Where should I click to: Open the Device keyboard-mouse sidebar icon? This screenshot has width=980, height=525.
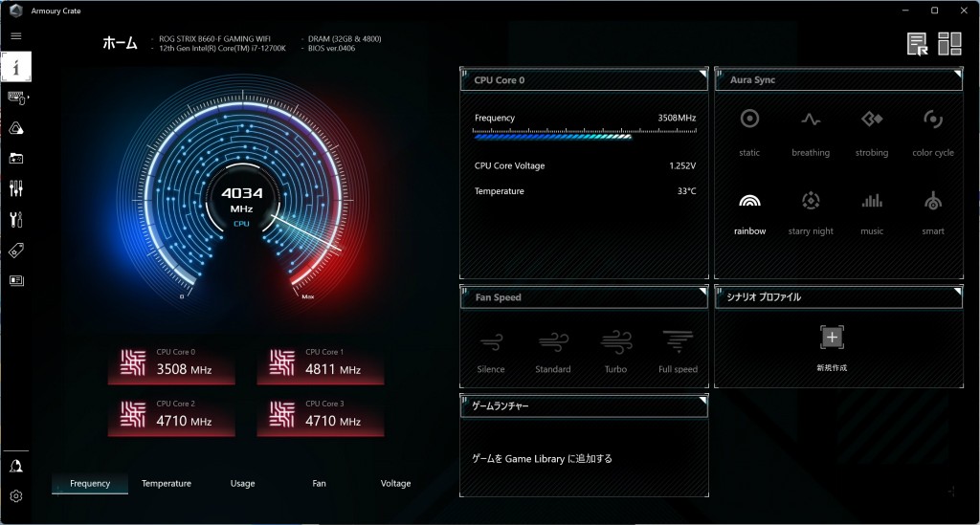coord(16,98)
